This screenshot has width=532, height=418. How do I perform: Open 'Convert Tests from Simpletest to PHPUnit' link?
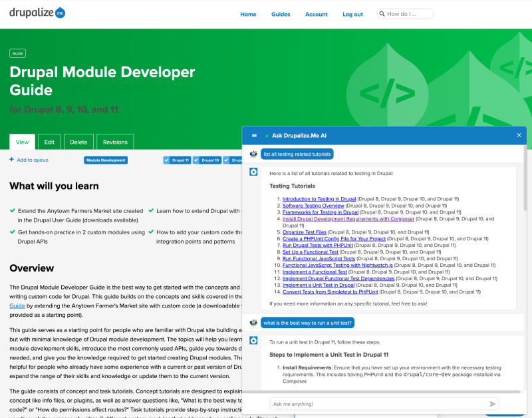coord(330,292)
